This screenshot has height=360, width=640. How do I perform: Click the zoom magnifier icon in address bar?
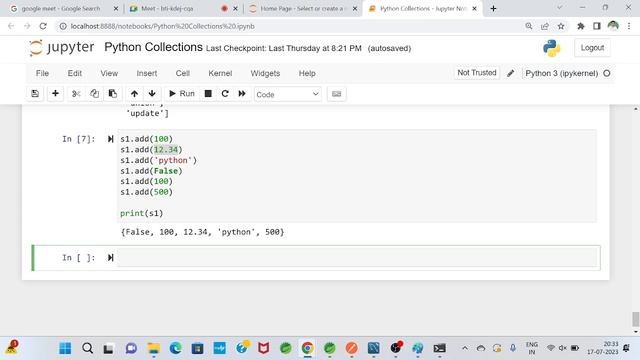529,26
